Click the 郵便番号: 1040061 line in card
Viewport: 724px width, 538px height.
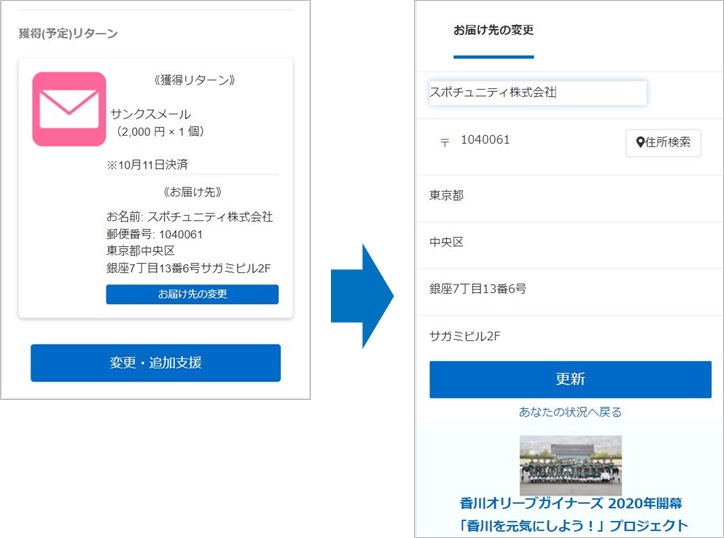coord(155,235)
